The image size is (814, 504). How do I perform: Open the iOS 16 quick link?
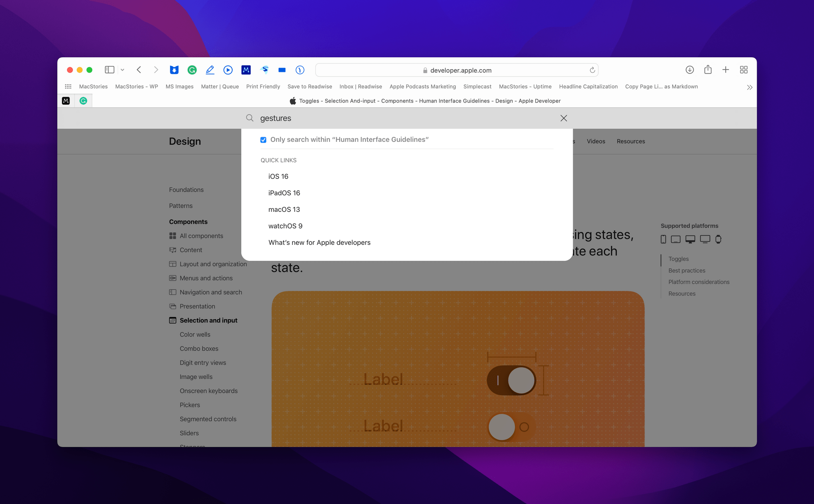click(278, 176)
